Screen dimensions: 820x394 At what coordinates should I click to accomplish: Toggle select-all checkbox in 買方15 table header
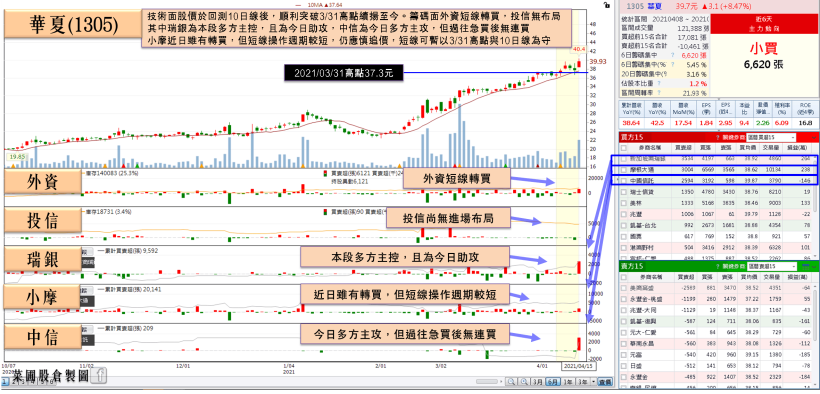pos(623,148)
